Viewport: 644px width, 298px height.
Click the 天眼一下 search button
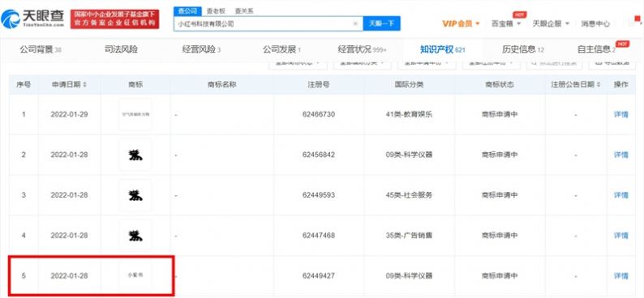(381, 23)
